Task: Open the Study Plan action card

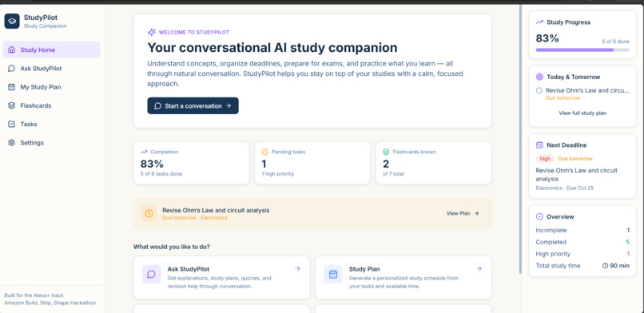Action: [x=403, y=278]
